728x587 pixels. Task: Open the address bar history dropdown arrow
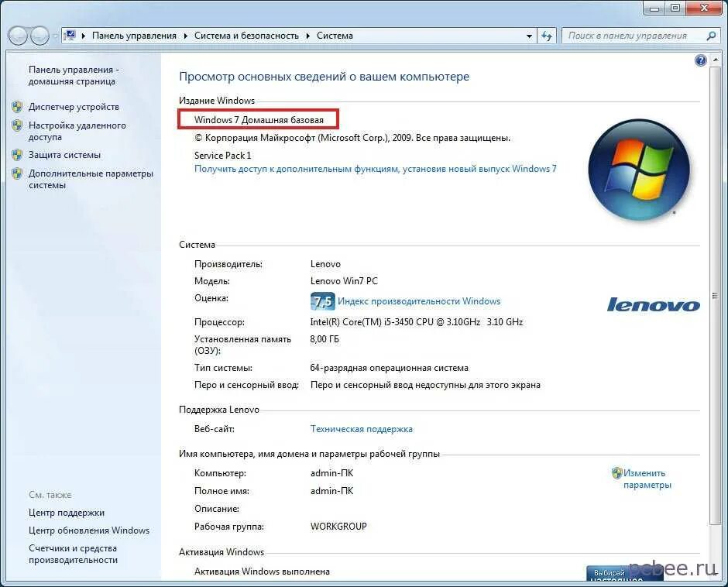pos(529,36)
